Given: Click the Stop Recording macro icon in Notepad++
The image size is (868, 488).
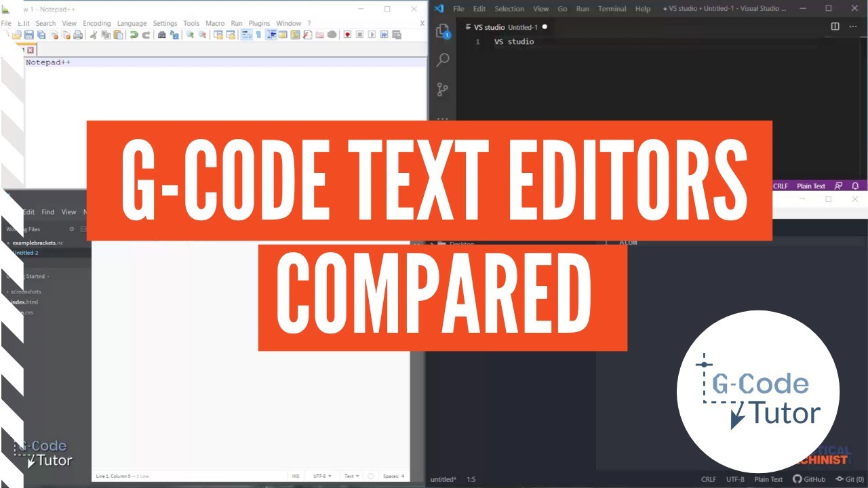Looking at the screenshot, I should (359, 35).
